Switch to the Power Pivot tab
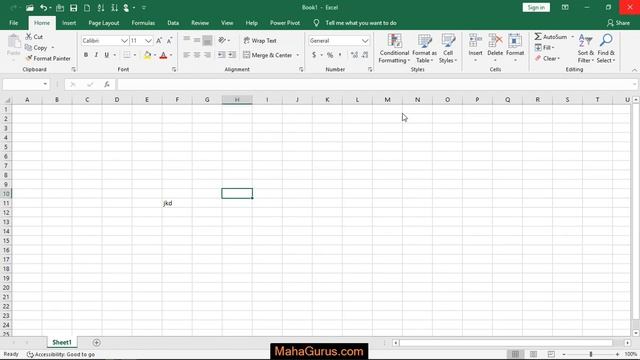640x360 pixels. pos(285,23)
